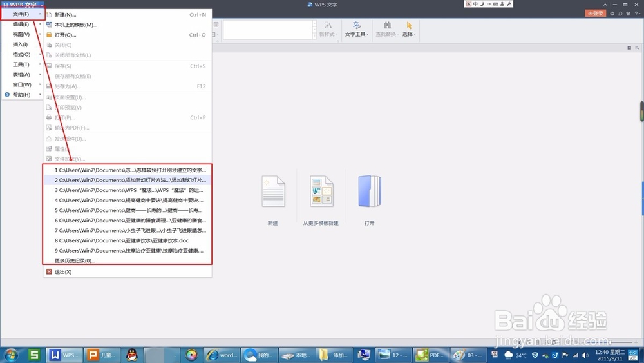Open recent file 4 提高健商十要诀
Image resolution: width=644 pixels, height=363 pixels.
(x=128, y=201)
